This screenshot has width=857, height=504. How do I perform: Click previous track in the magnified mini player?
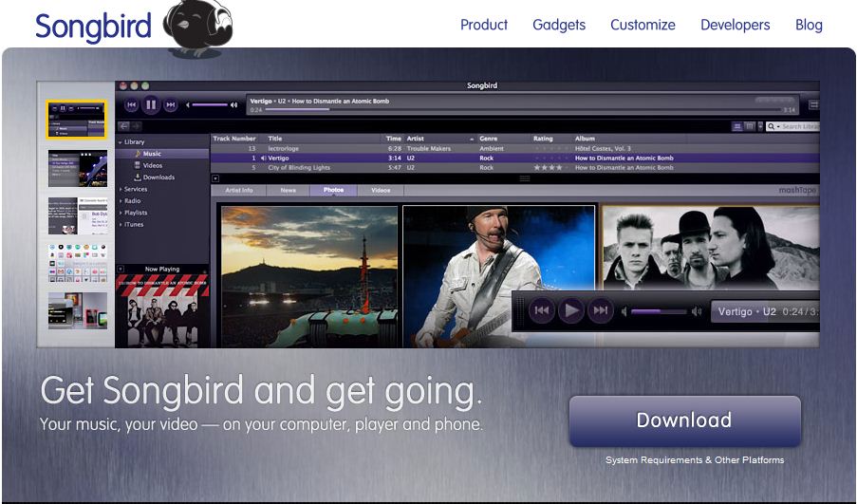click(542, 310)
